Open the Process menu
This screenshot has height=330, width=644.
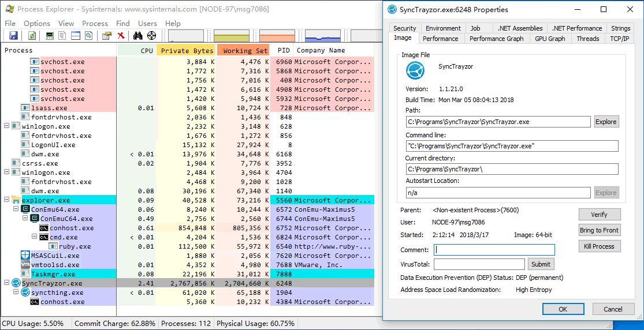point(95,24)
